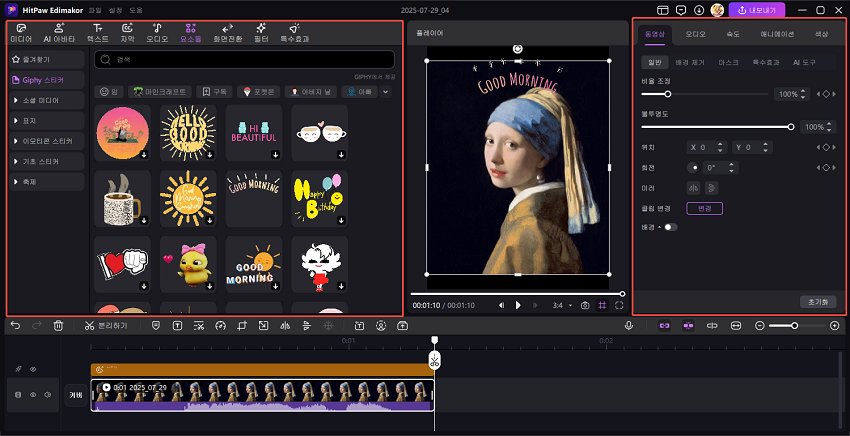Open the layout switcher icon in title bar

[x=662, y=10]
